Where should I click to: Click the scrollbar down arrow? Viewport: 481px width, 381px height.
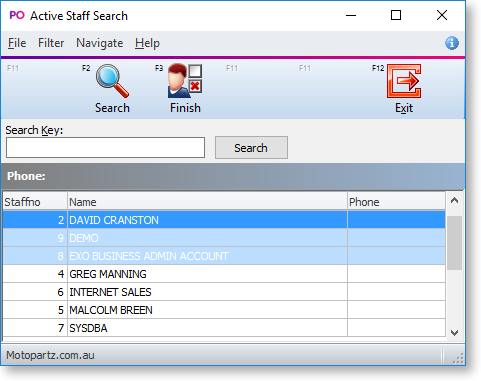coord(454,332)
